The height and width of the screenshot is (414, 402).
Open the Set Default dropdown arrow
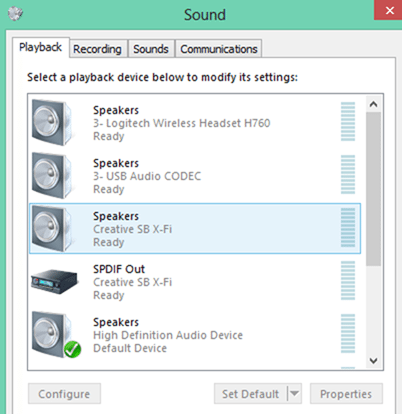point(294,394)
